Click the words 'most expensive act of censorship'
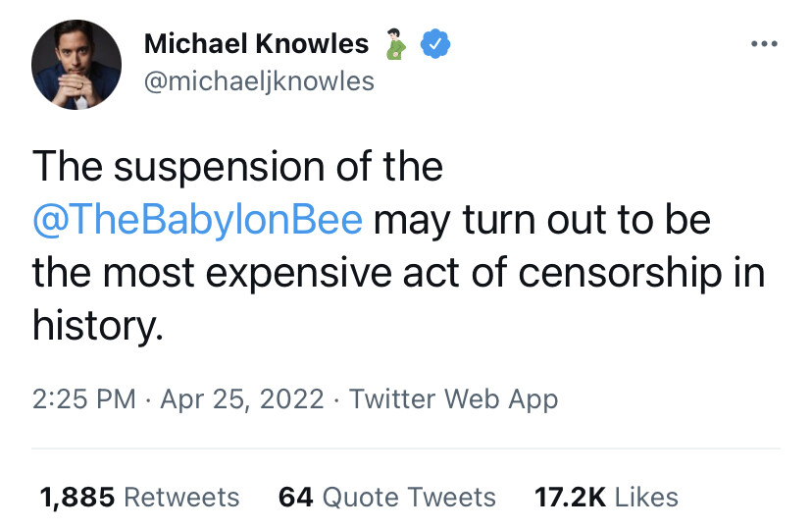 click(x=413, y=273)
